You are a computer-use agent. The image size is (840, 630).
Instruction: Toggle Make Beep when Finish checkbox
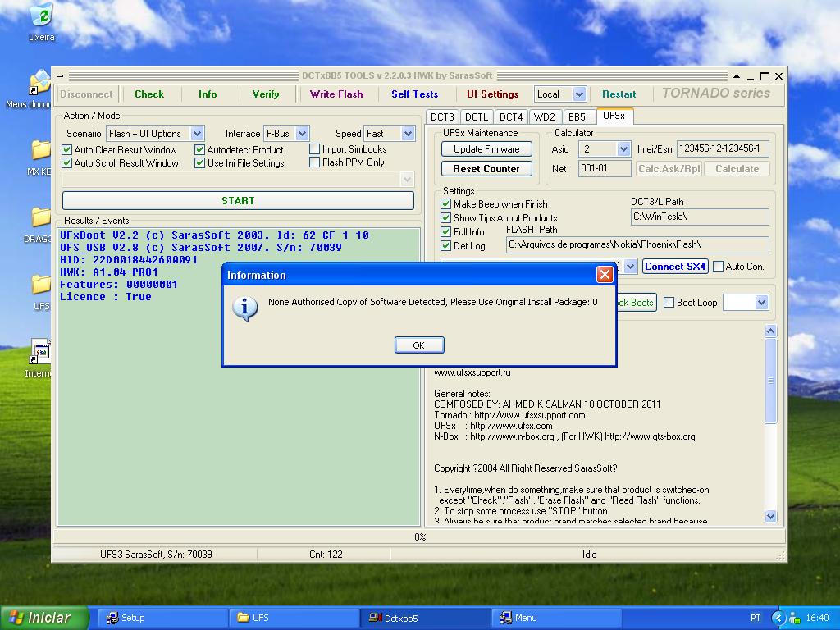click(445, 204)
